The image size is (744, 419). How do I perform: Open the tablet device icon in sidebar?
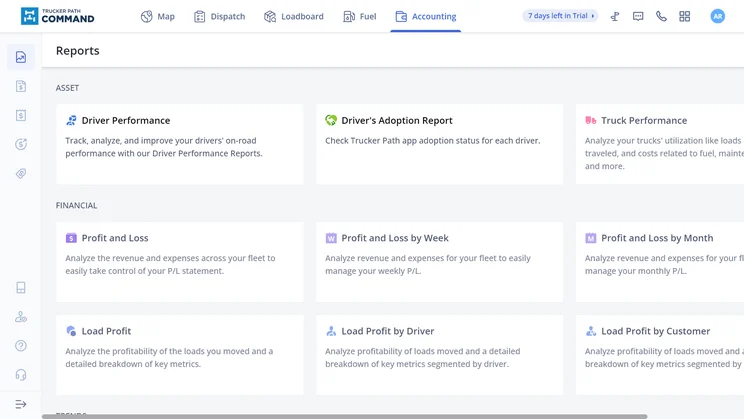coord(21,288)
